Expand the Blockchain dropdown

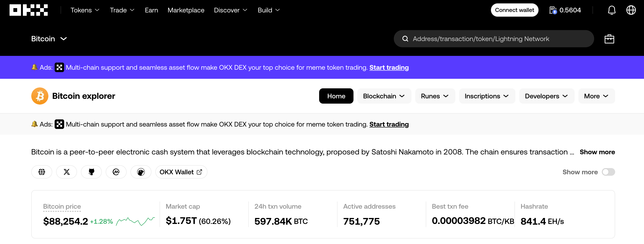(x=384, y=96)
